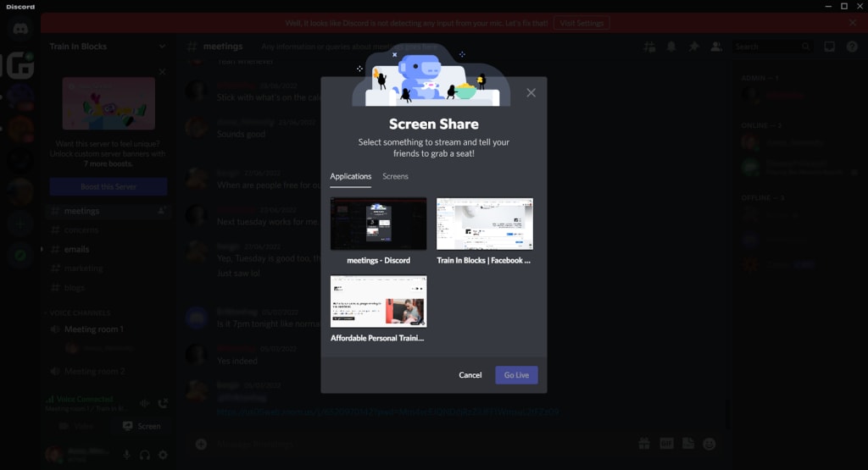Click the invite icon on meetings channel
868x470 pixels.
click(162, 211)
